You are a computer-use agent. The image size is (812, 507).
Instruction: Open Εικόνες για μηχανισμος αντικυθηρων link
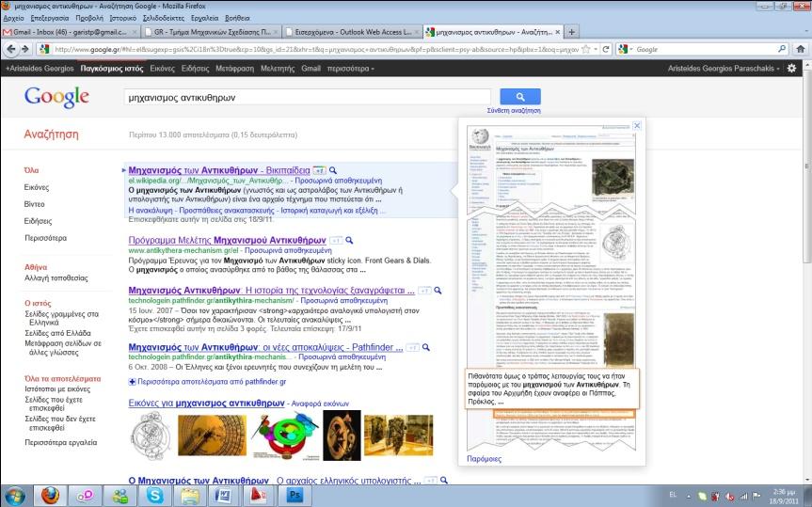click(x=207, y=403)
